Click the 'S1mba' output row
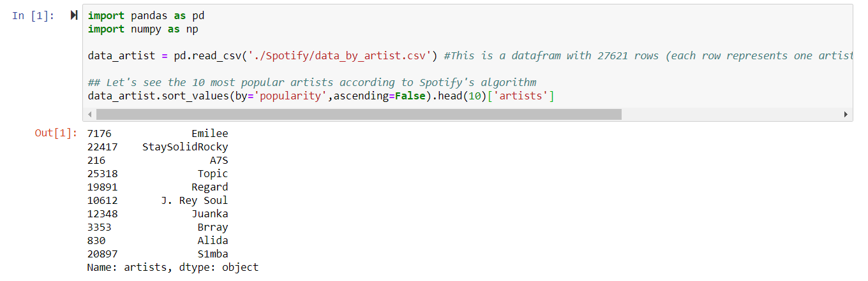This screenshot has height=281, width=868. click(x=213, y=254)
